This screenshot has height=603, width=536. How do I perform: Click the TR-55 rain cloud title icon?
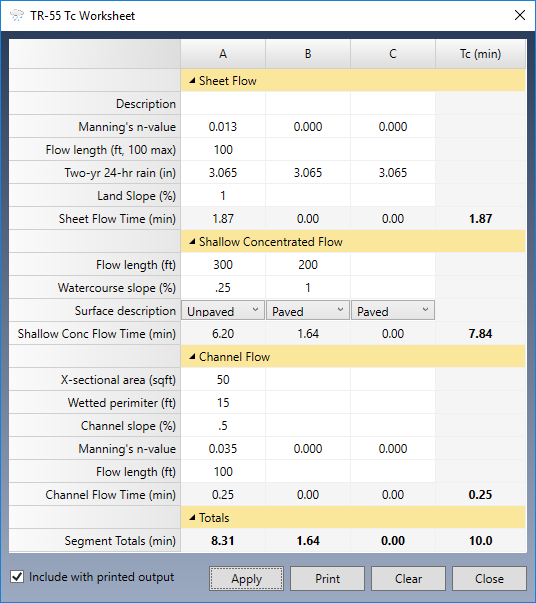[x=17, y=15]
